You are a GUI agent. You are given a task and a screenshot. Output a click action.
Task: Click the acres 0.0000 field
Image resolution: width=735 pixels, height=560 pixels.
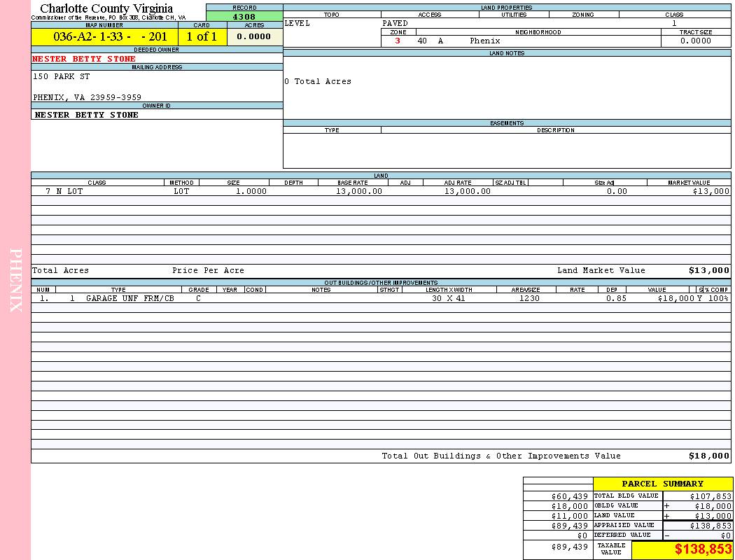point(254,36)
